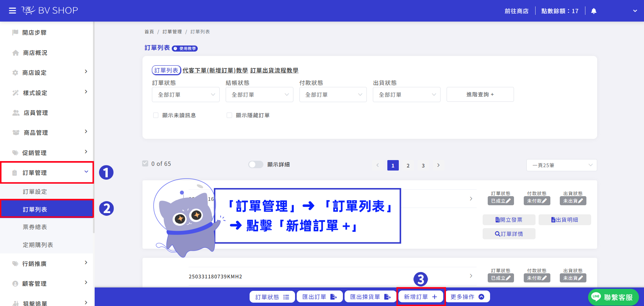Click the flag icon beside 開店步驟
Screen dimensions: 644x306
click(x=15, y=32)
